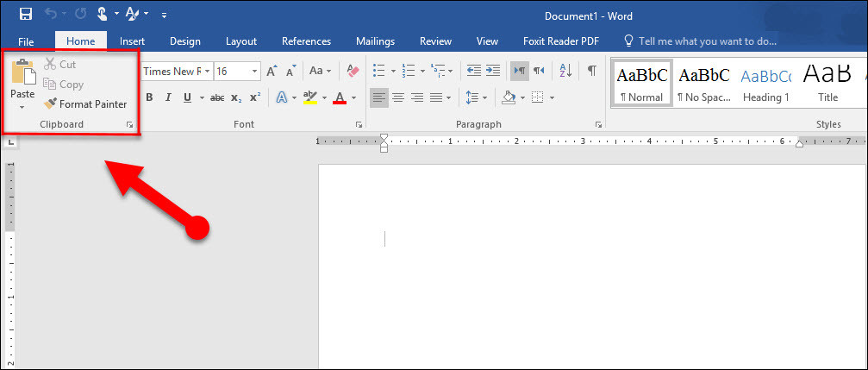
Task: Select the No Spacing style
Action: click(703, 84)
